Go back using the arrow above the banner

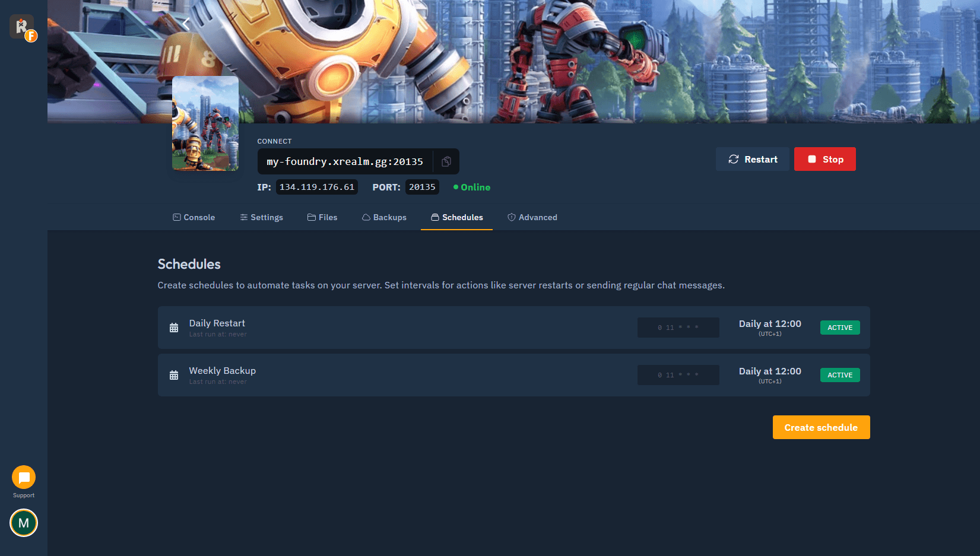point(186,24)
